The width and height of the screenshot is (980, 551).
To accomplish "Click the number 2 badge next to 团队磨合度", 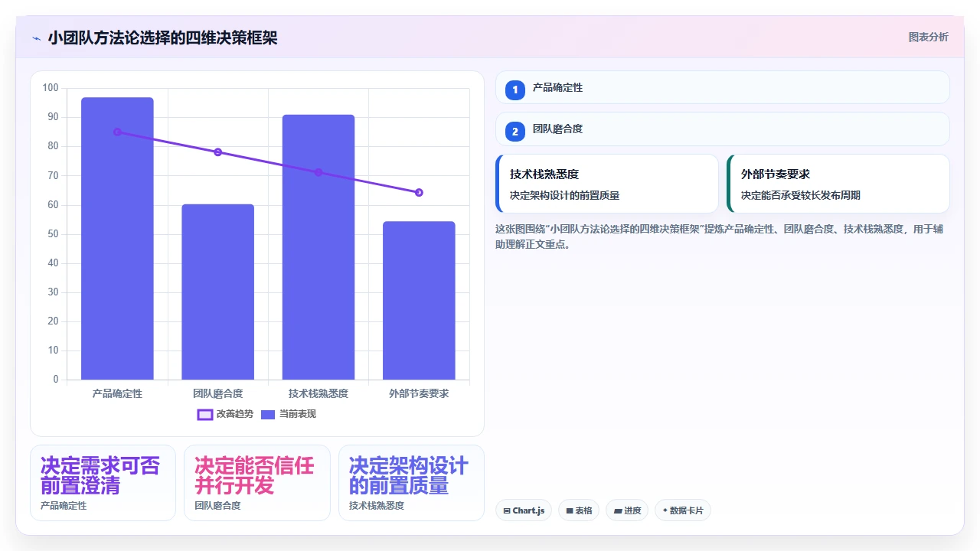I will [515, 131].
